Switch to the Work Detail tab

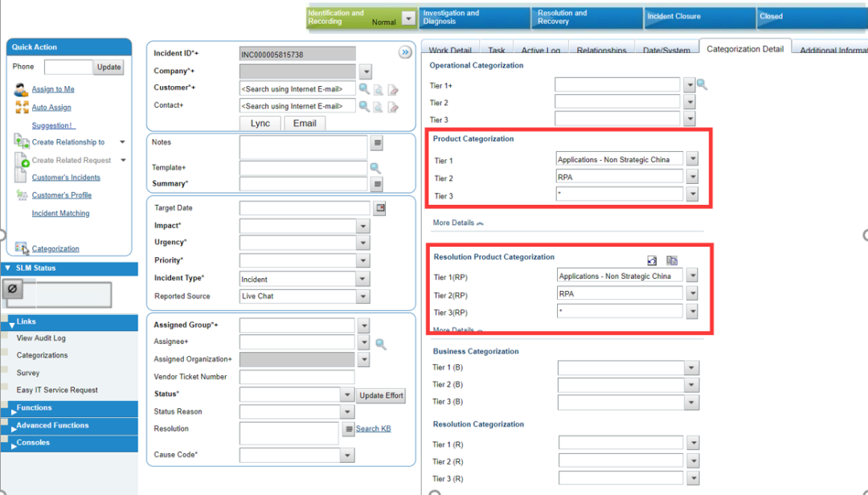[449, 50]
